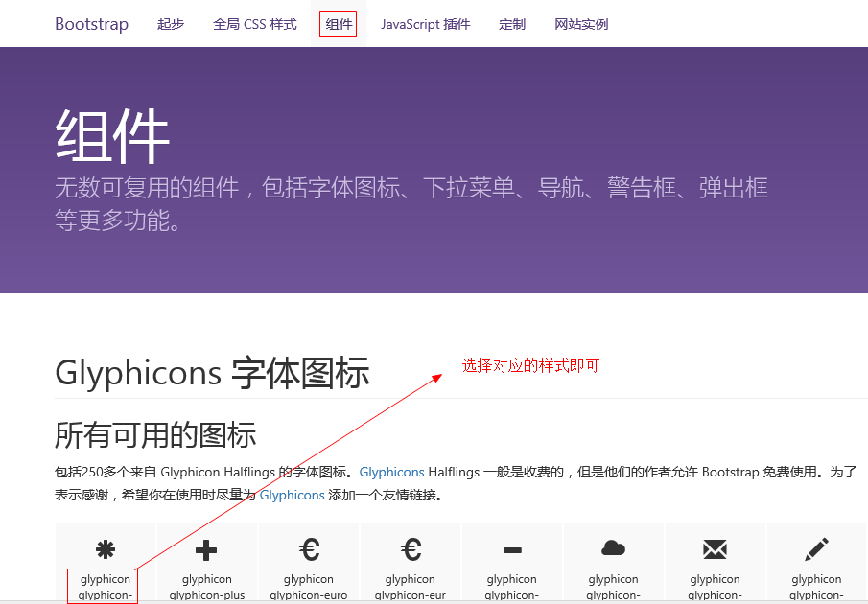Click the glyphicon-plus class label text

click(207, 594)
